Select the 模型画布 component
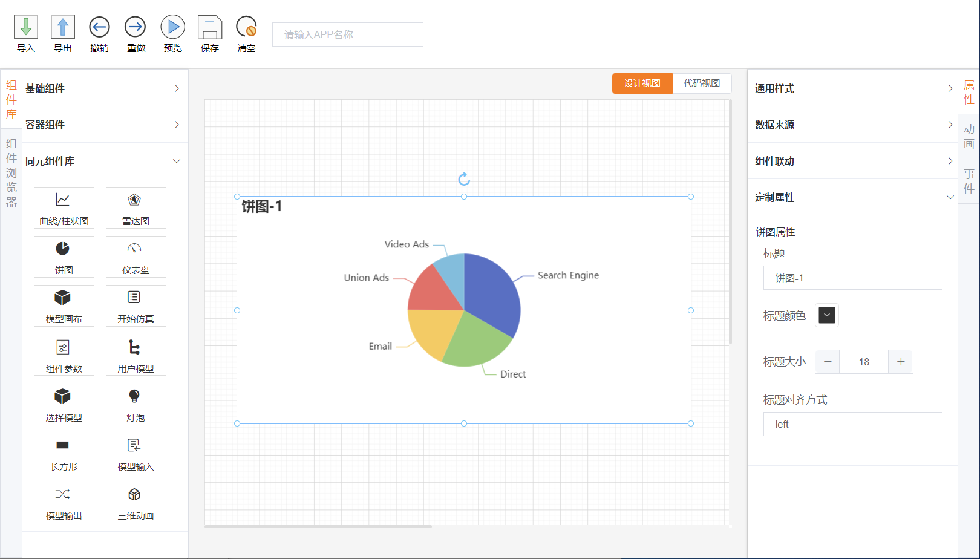The width and height of the screenshot is (980, 559). click(x=64, y=306)
